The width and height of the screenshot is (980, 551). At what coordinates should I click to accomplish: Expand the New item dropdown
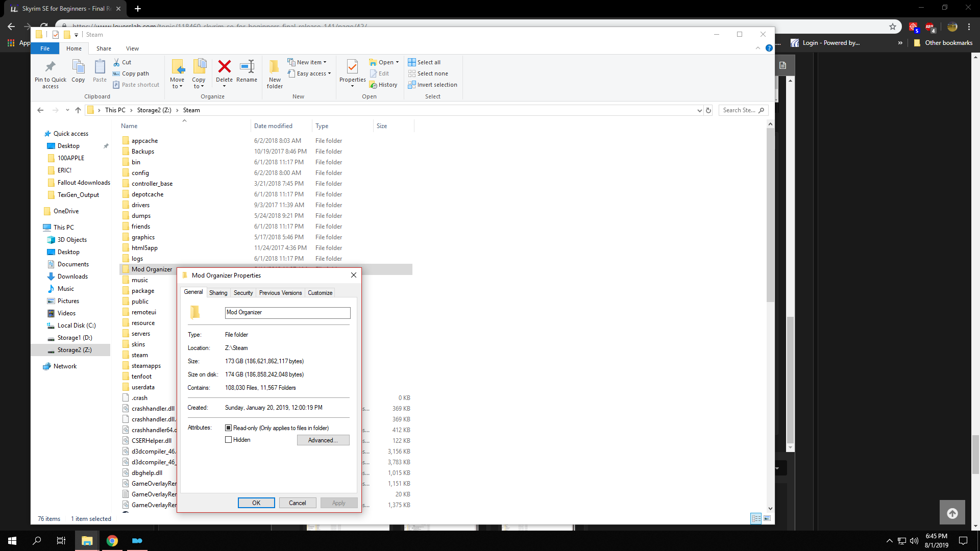tap(307, 62)
